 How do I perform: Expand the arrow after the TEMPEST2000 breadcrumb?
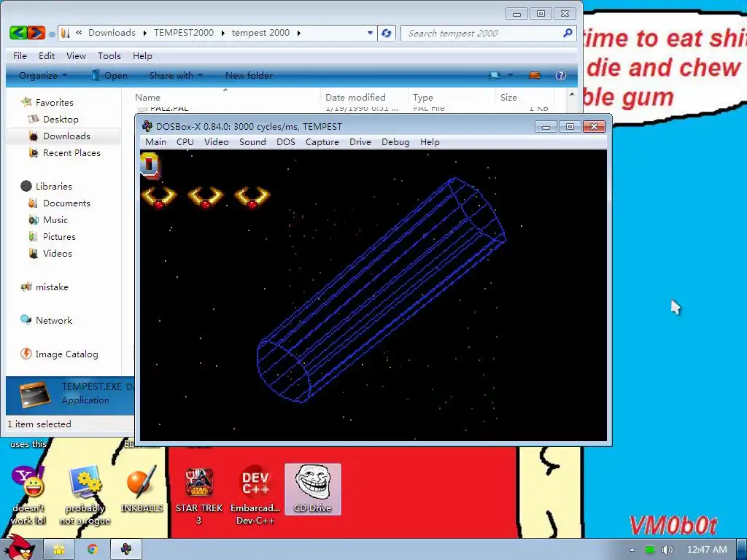[x=222, y=33]
